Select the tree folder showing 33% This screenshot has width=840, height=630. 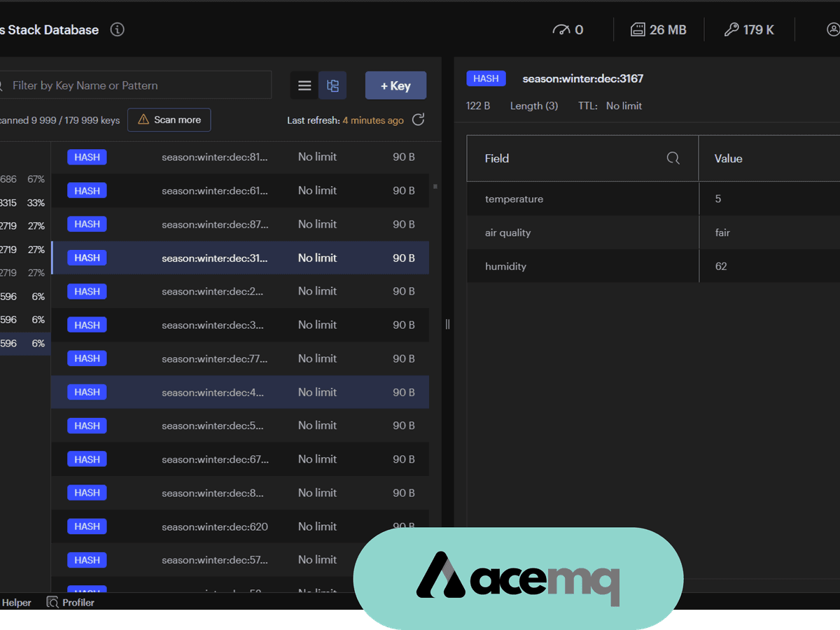[25, 203]
